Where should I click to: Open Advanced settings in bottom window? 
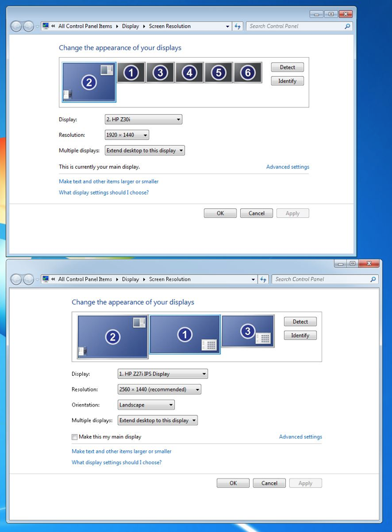(x=300, y=437)
